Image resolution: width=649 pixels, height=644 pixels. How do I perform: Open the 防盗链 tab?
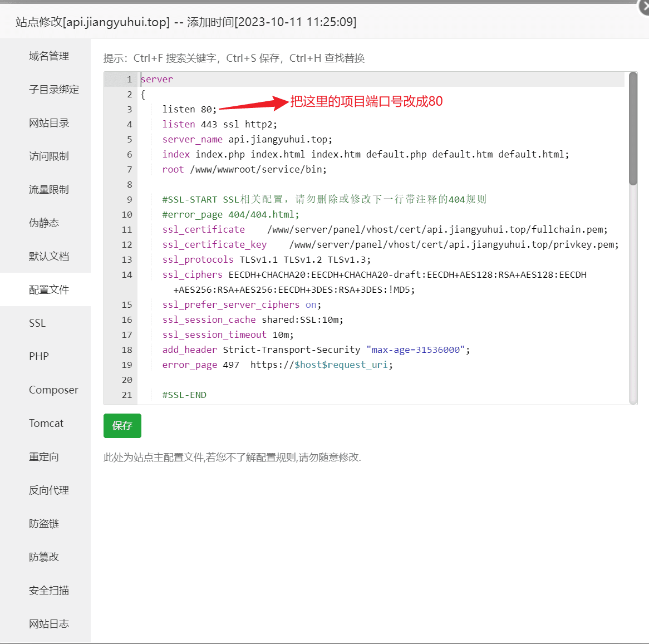(44, 524)
